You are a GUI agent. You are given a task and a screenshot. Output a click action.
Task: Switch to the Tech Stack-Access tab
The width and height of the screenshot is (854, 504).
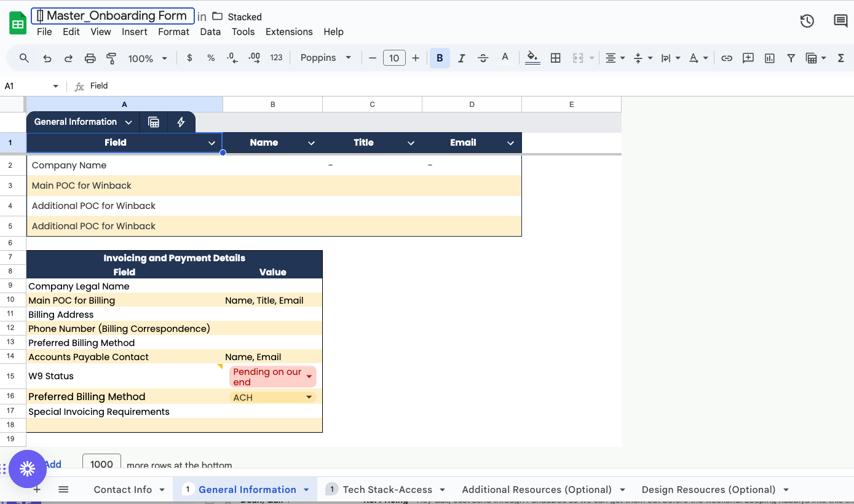[x=387, y=490]
